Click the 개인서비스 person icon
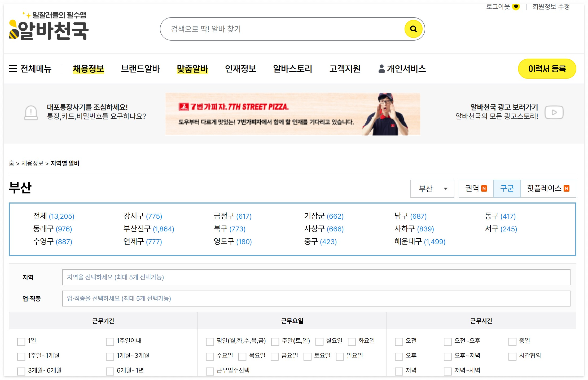This screenshot has width=588, height=380. pos(381,69)
